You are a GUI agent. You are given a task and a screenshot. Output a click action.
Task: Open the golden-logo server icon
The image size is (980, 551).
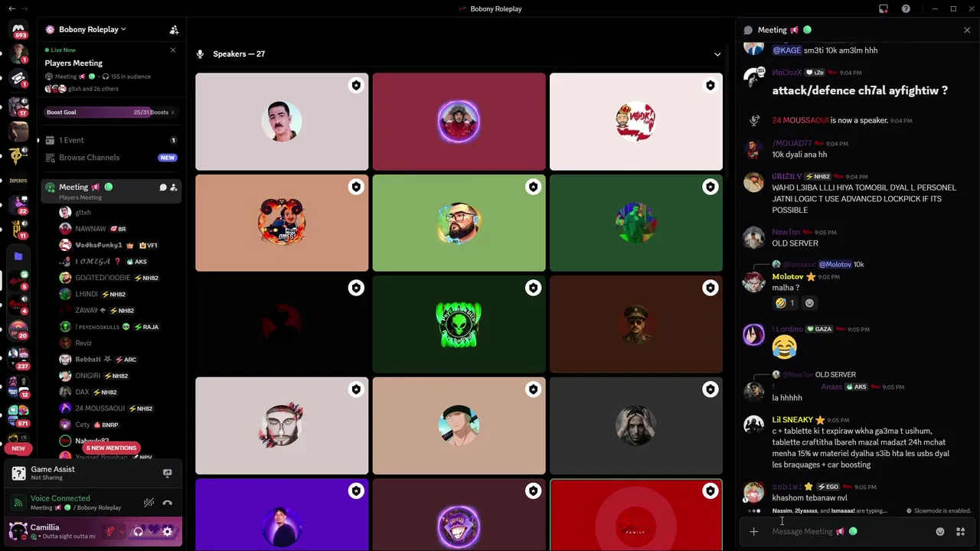click(18, 155)
